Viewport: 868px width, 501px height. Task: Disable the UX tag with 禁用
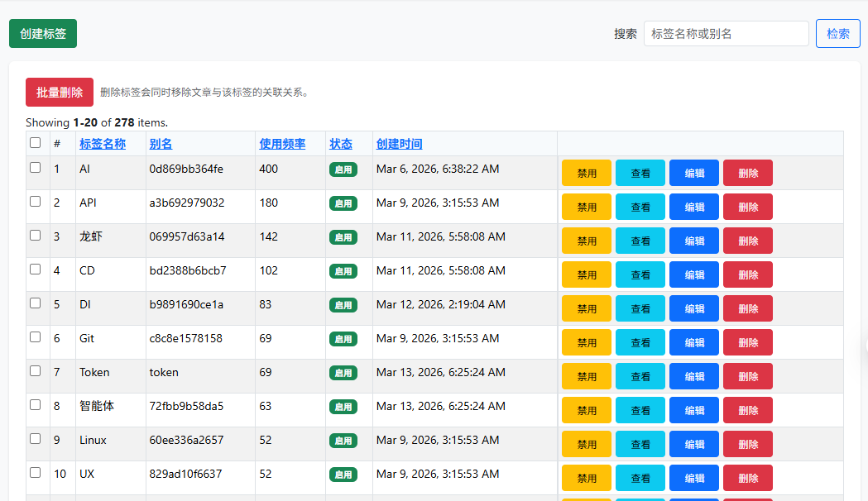587,479
